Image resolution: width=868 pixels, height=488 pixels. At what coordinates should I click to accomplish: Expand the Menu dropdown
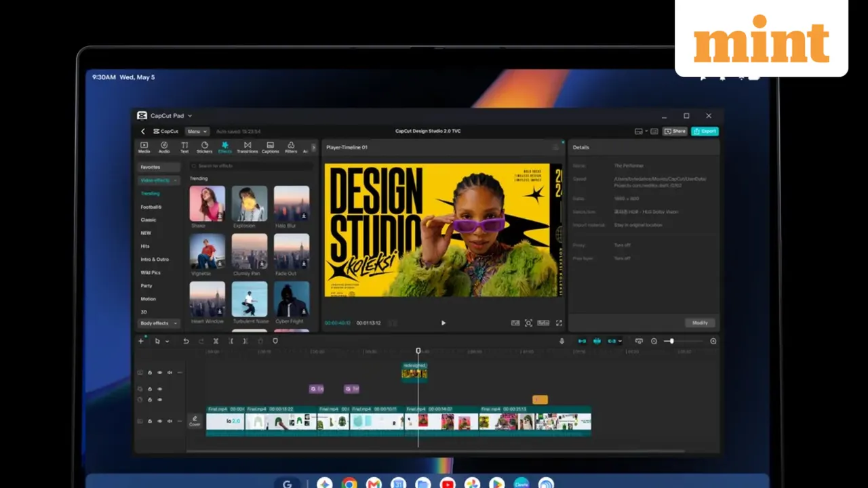click(197, 131)
